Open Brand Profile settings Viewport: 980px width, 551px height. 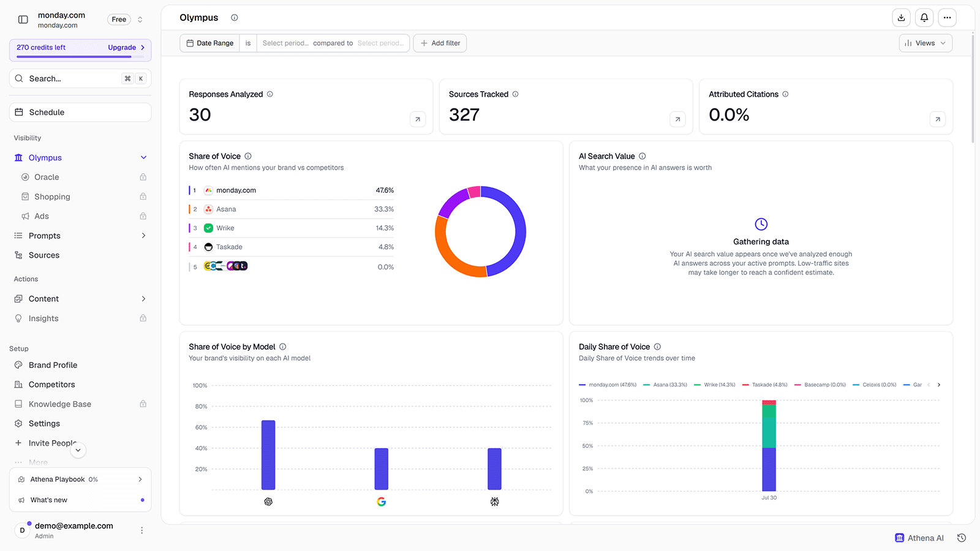pos(53,365)
